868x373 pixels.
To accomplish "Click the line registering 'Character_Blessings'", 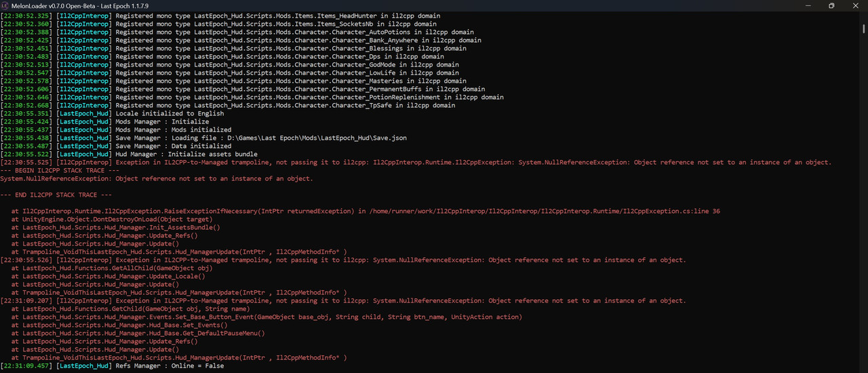I will click(233, 48).
